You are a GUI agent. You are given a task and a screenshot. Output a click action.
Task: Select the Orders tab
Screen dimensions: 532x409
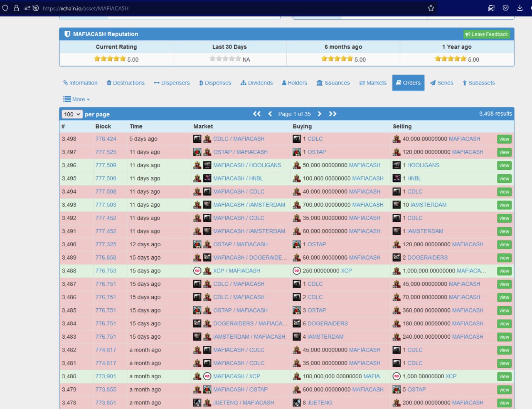(408, 83)
